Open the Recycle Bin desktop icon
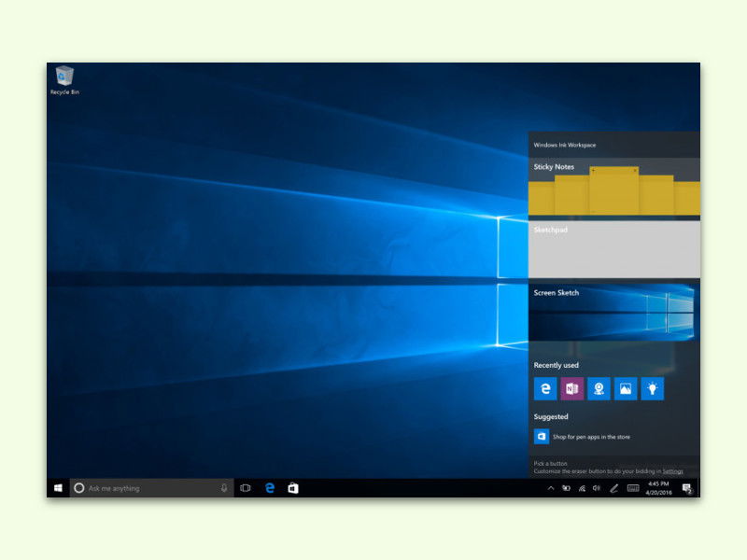Screen dimensions: 747x560 pyautogui.click(x=64, y=80)
